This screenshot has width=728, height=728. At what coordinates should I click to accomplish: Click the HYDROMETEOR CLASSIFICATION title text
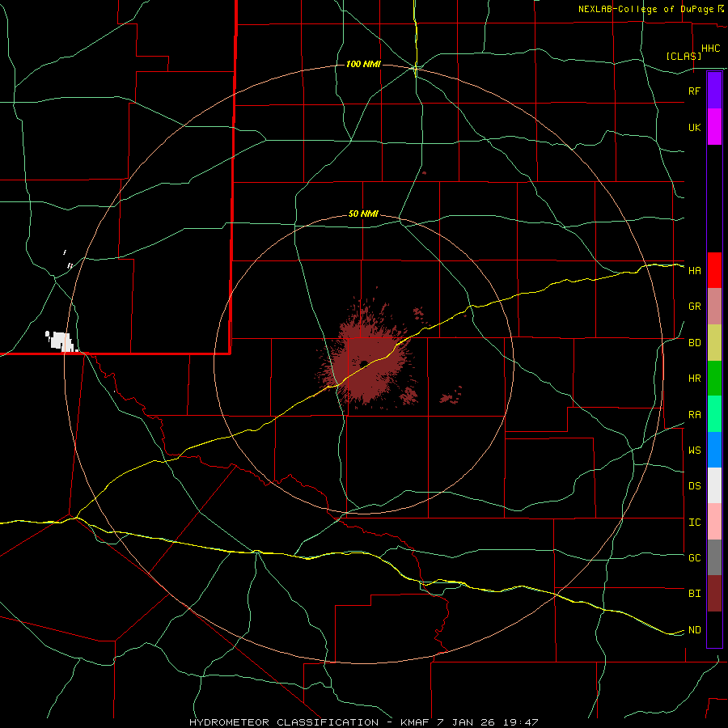tap(284, 722)
